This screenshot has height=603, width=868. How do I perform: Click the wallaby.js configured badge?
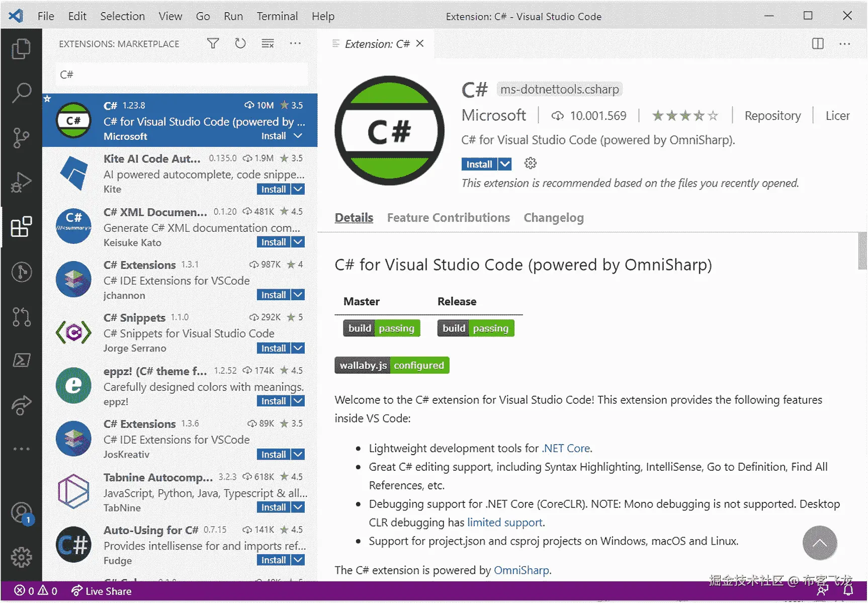click(x=392, y=365)
